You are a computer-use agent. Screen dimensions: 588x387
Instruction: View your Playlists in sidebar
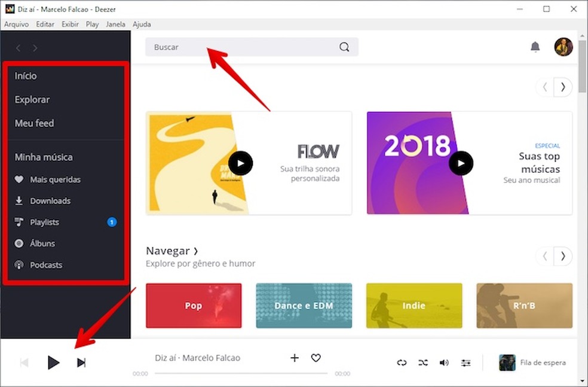tap(45, 222)
